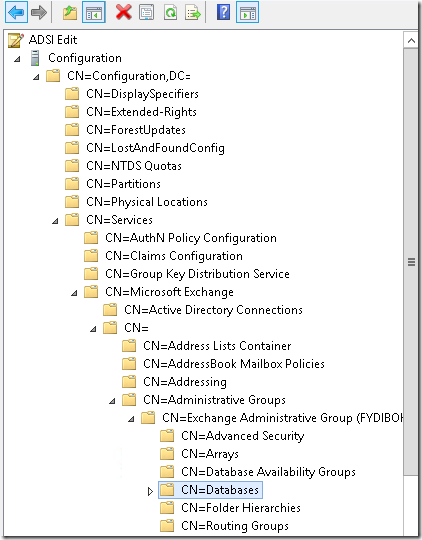422x540 pixels.
Task: Click the gray Forward arrow icon
Action: pos(39,13)
